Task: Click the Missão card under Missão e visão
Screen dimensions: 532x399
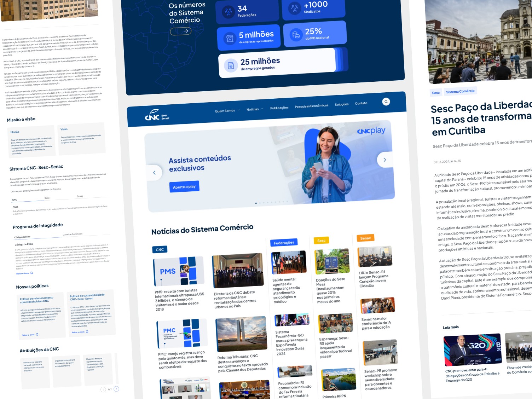Action: tap(31, 141)
